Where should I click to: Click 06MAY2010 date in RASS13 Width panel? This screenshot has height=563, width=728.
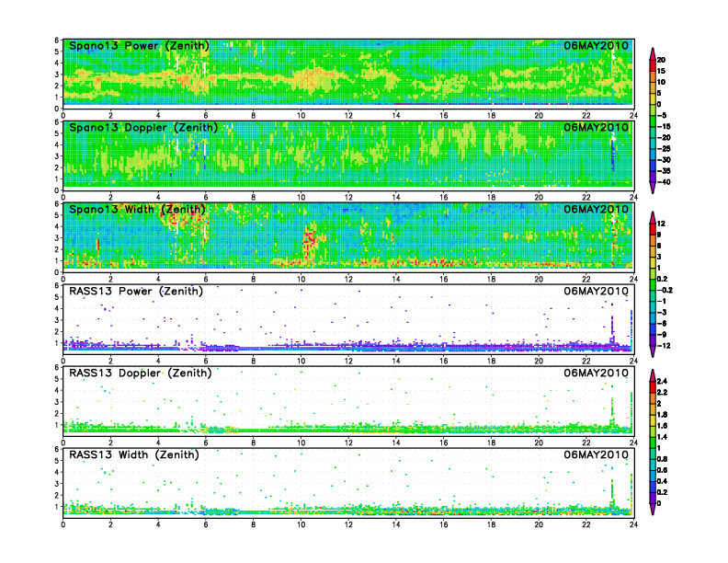pos(597,454)
